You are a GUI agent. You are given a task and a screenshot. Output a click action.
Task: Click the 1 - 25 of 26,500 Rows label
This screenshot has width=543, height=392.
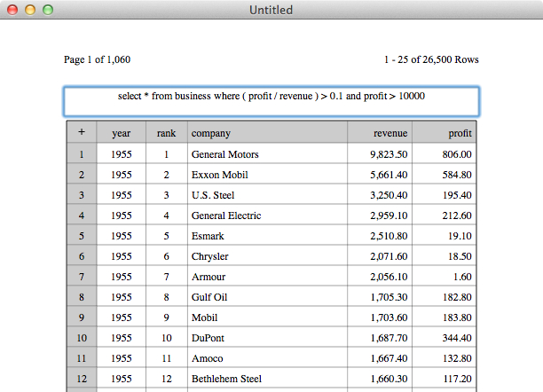tap(431, 59)
